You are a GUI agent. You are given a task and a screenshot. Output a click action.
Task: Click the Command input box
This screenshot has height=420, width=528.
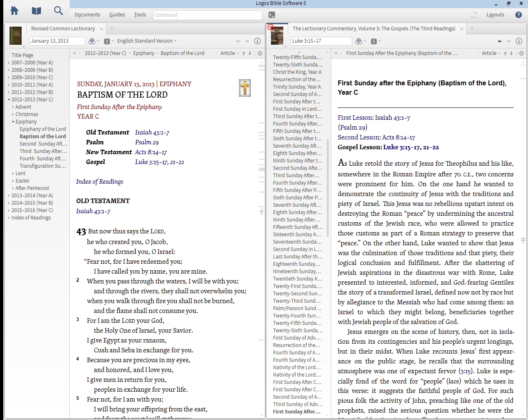click(x=207, y=15)
